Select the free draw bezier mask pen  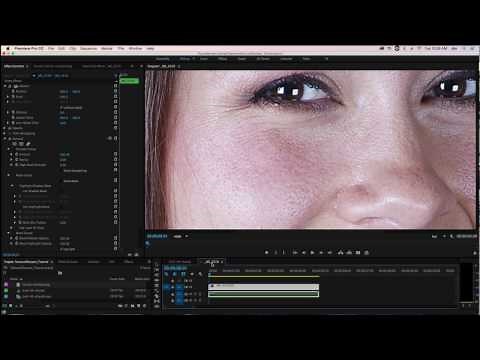pos(28,144)
